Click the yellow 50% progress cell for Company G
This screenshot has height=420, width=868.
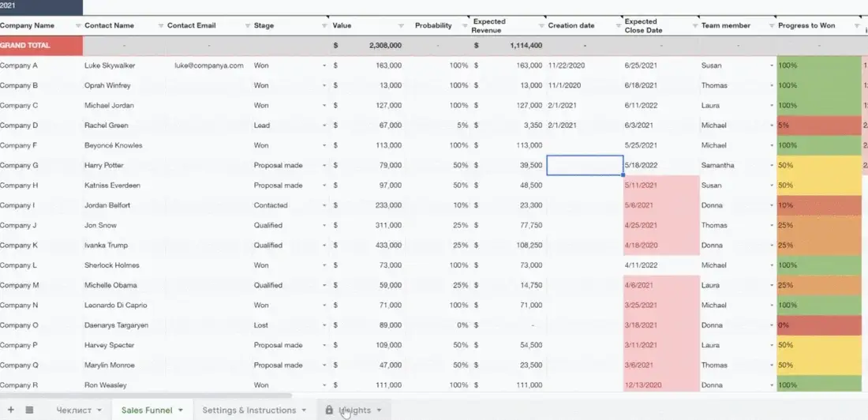[819, 165]
